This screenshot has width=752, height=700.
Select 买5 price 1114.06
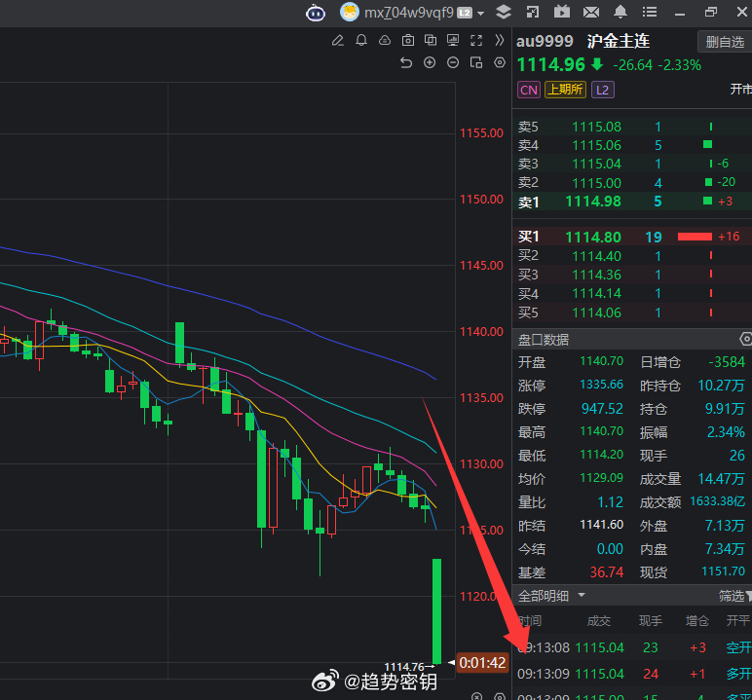click(x=596, y=313)
